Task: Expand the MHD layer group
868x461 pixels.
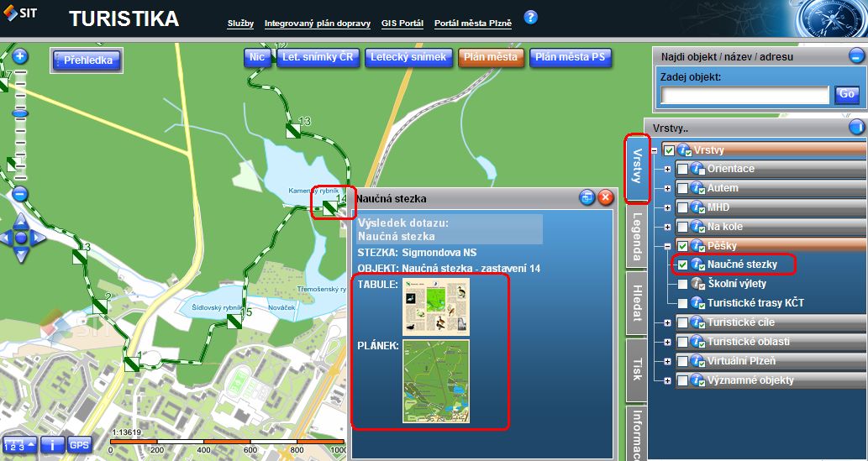Action: [x=667, y=207]
